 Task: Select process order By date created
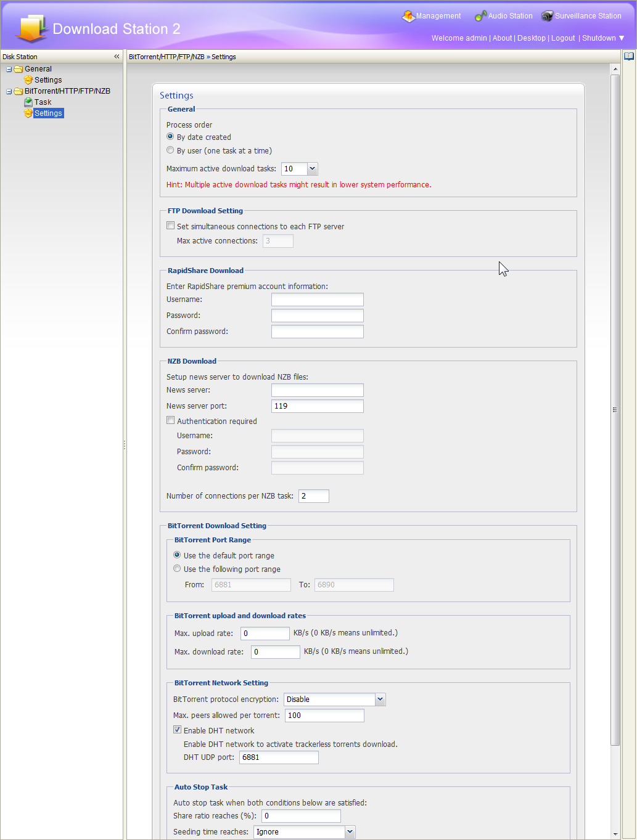(x=170, y=137)
